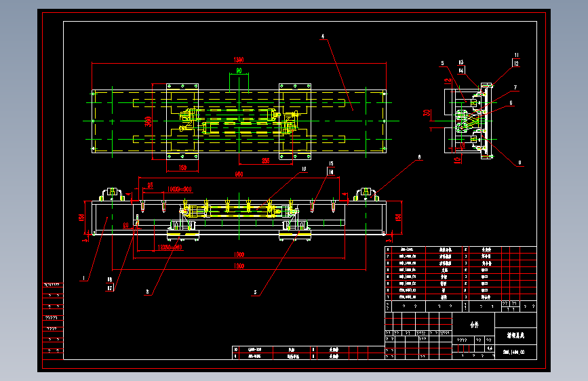Click part balloon number 11
The image size is (588, 381).
point(516,55)
